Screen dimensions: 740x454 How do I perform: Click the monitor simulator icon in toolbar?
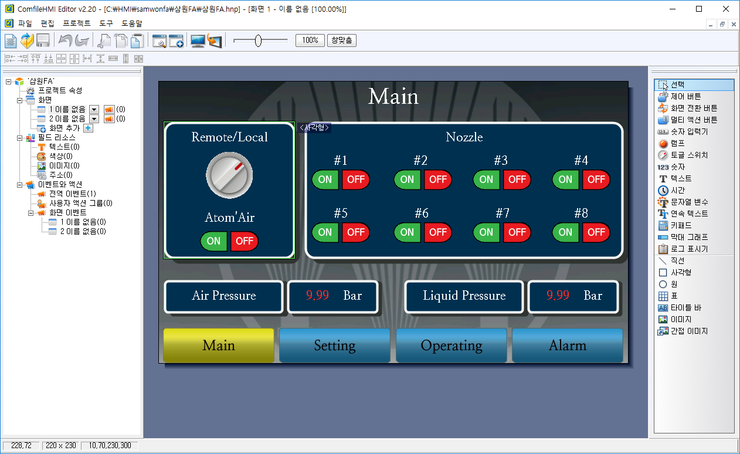point(198,41)
